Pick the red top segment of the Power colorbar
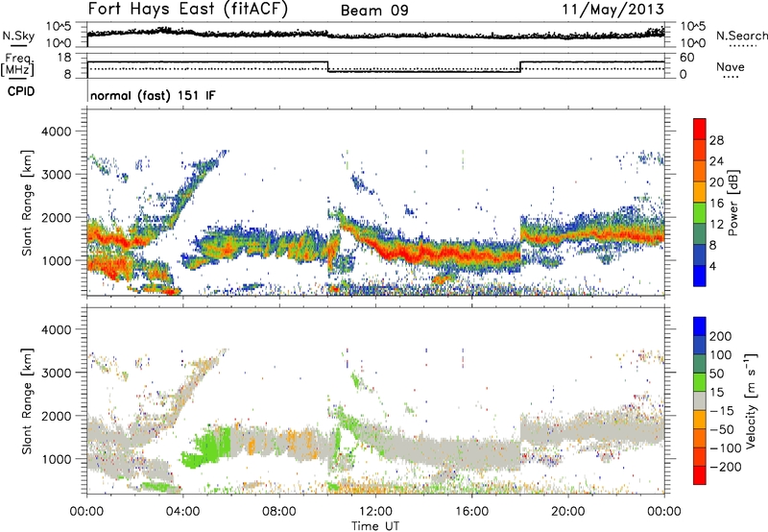The width and height of the screenshot is (768, 532). 700,129
